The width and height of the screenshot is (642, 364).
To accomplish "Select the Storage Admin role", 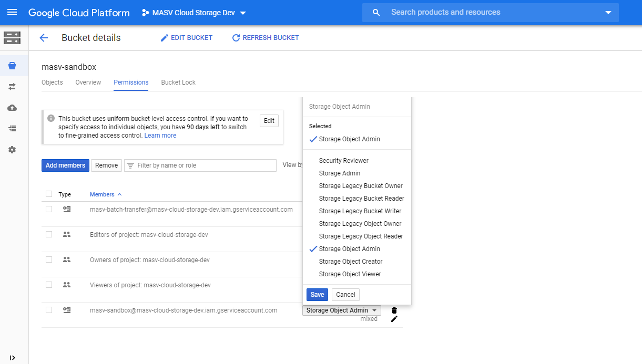I will [340, 173].
